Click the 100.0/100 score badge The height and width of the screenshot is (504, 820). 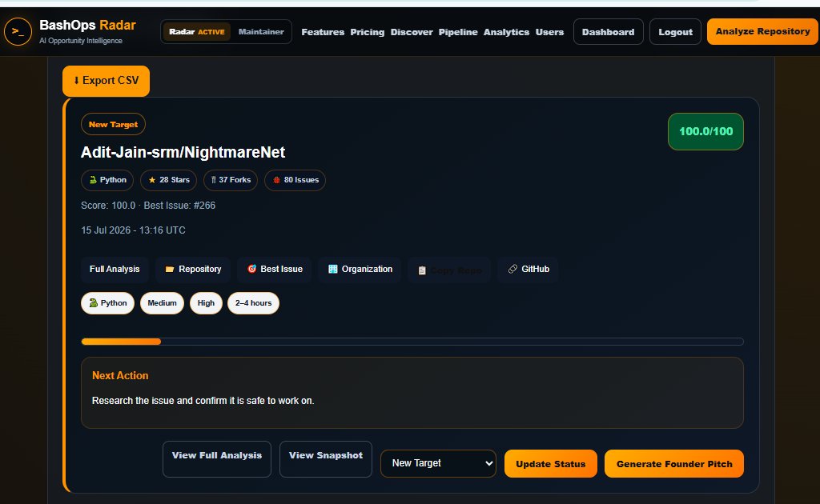pos(705,132)
